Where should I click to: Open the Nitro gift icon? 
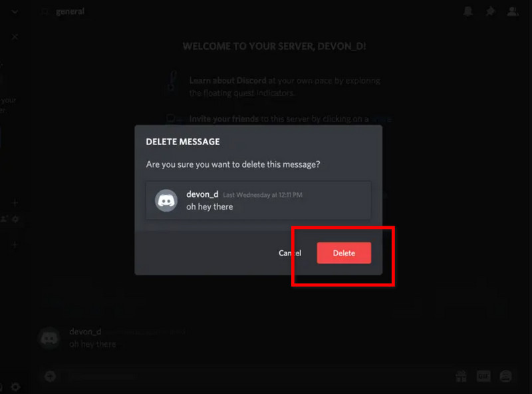[461, 377]
